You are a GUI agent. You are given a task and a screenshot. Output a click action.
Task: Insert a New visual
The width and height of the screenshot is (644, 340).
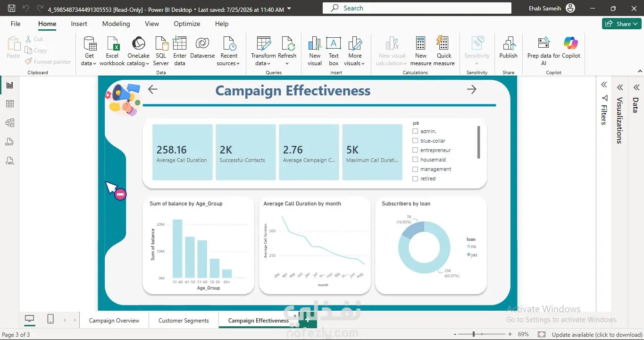pos(315,51)
